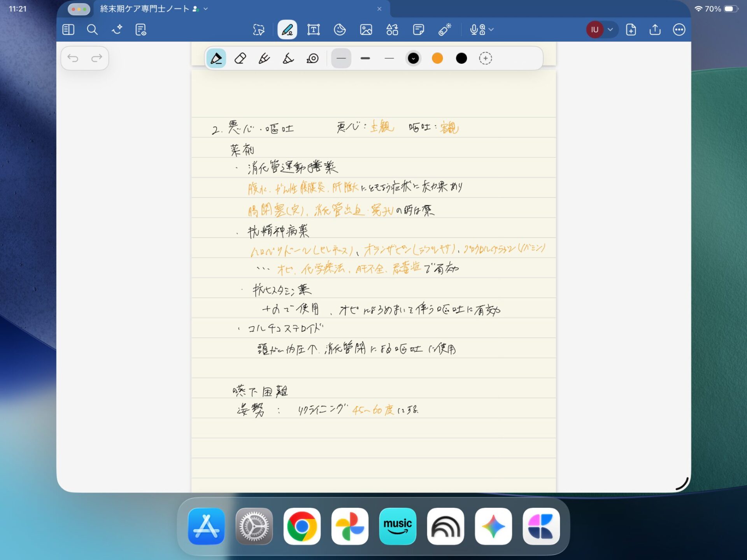Viewport: 747px width, 560px height.
Task: Open the search magnifier icon
Action: tap(92, 30)
